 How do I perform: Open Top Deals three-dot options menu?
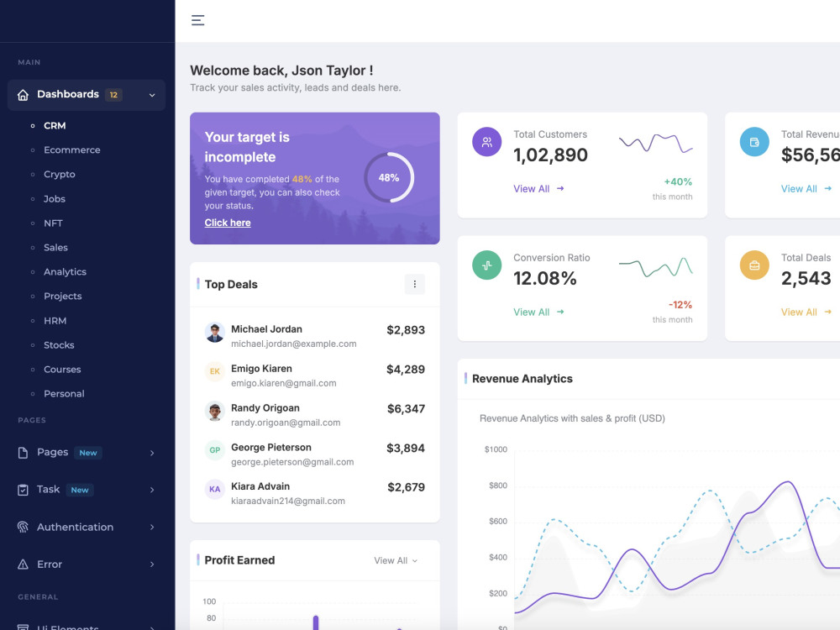(x=415, y=285)
